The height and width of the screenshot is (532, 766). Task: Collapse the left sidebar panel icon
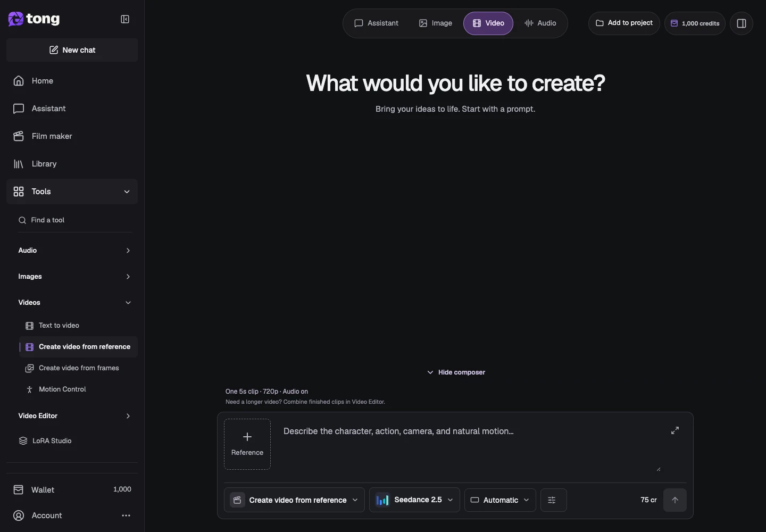coord(125,19)
